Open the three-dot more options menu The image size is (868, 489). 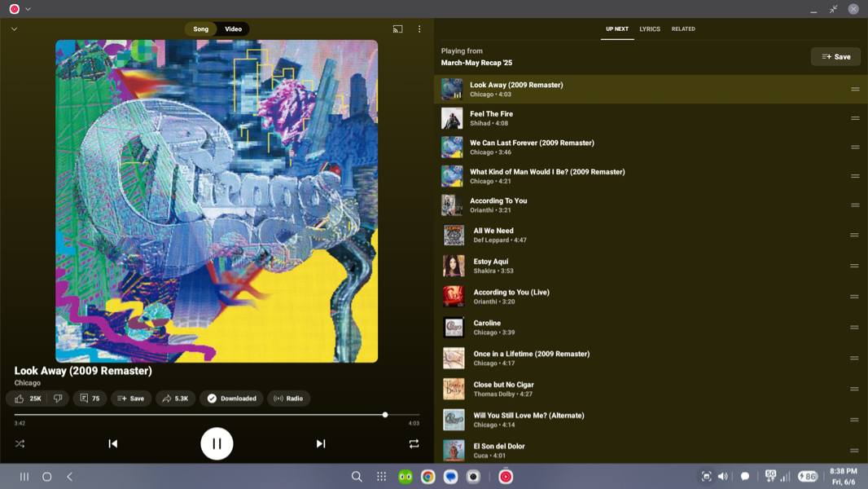(419, 29)
